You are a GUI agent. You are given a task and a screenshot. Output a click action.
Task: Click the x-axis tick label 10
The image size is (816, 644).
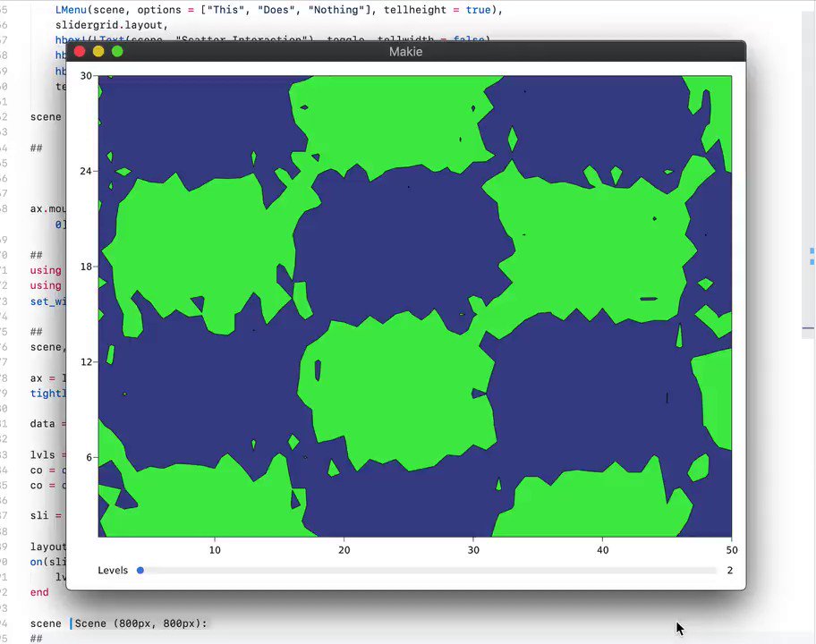click(x=215, y=550)
